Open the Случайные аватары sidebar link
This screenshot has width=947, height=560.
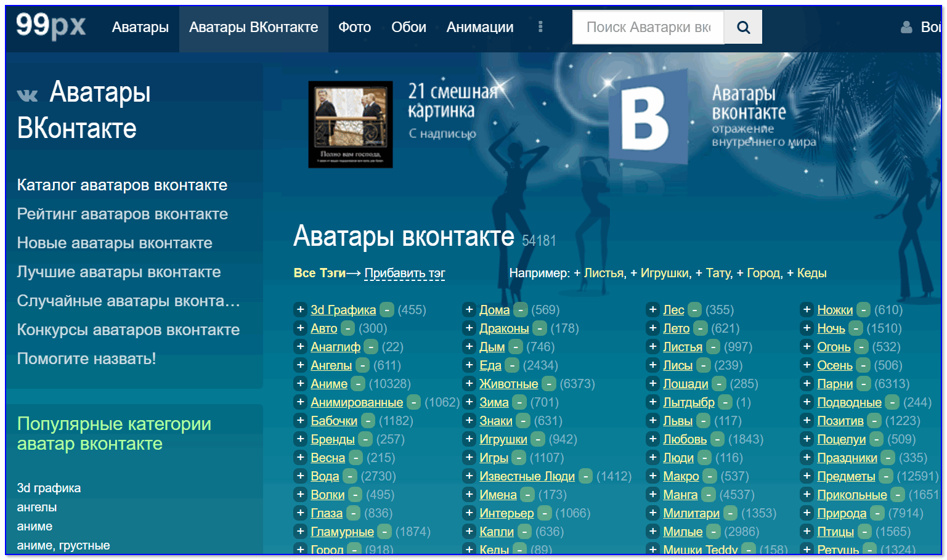coord(128,301)
